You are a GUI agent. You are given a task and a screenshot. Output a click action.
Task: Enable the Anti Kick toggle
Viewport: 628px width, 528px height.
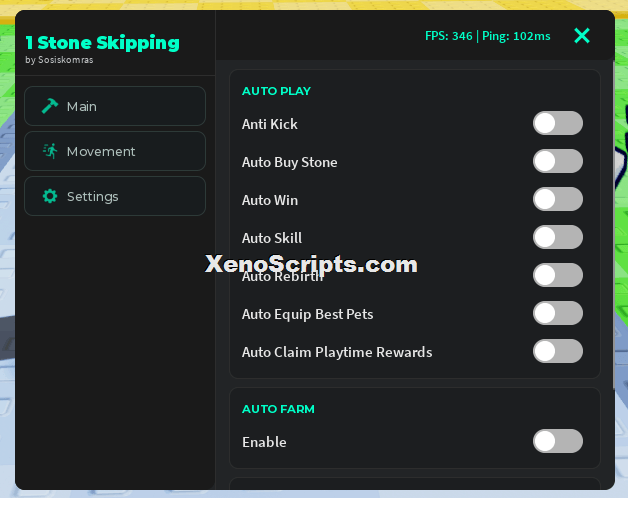[x=558, y=123]
